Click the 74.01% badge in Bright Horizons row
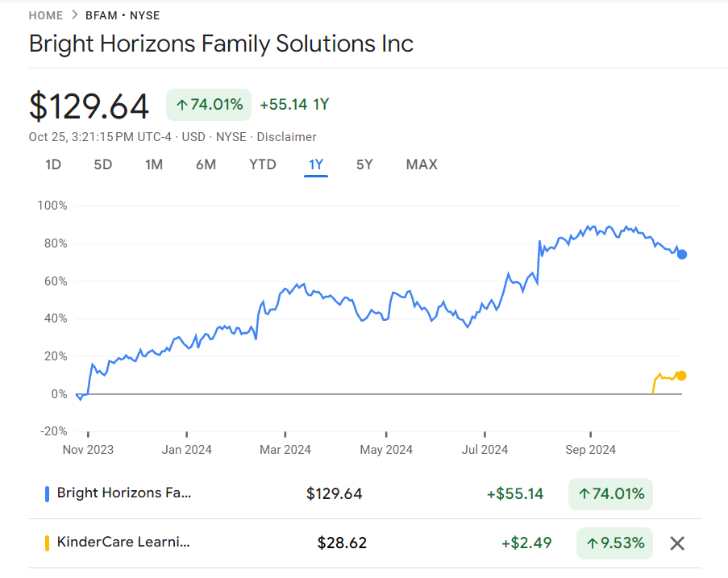Screen dimensions: 728x578 point(610,494)
